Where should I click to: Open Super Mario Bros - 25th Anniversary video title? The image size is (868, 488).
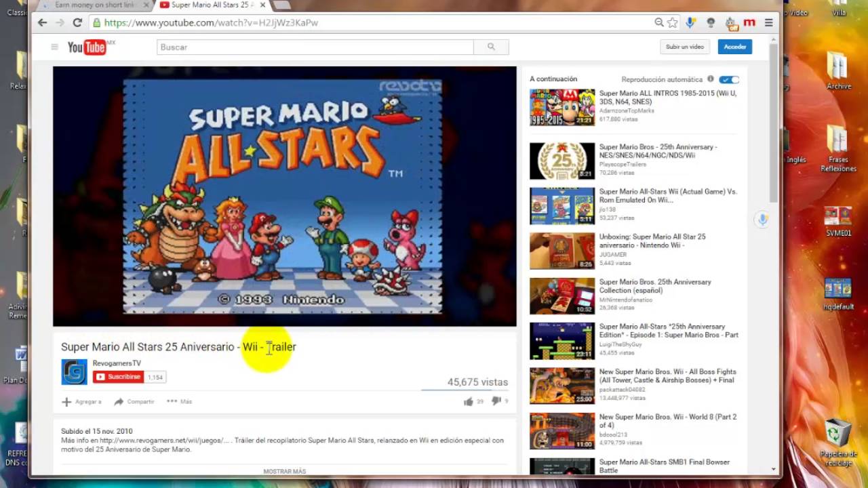(x=658, y=151)
